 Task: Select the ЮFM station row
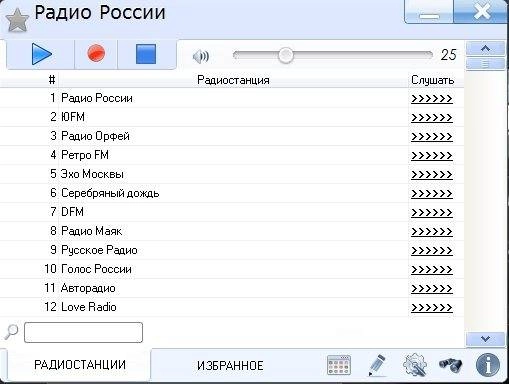point(232,117)
